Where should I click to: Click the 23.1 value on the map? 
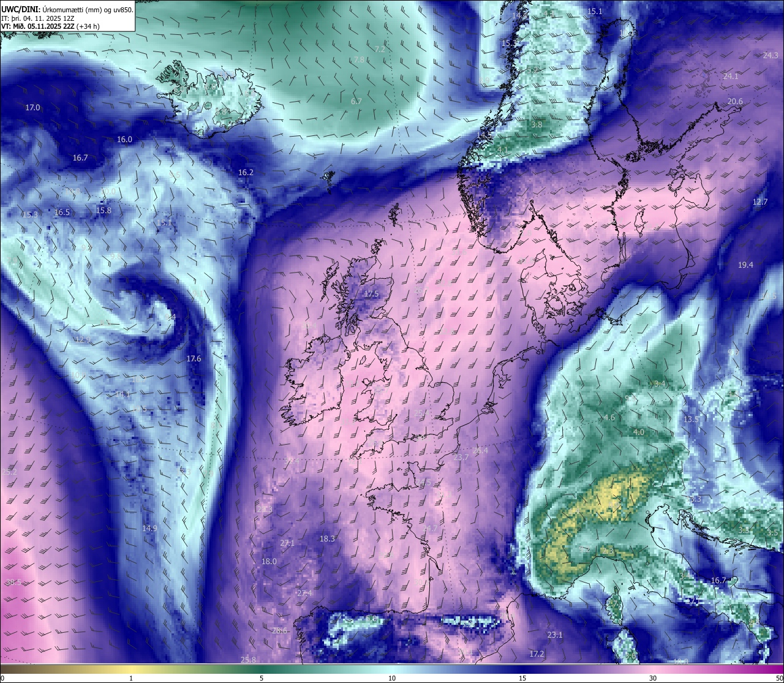pyautogui.click(x=555, y=635)
